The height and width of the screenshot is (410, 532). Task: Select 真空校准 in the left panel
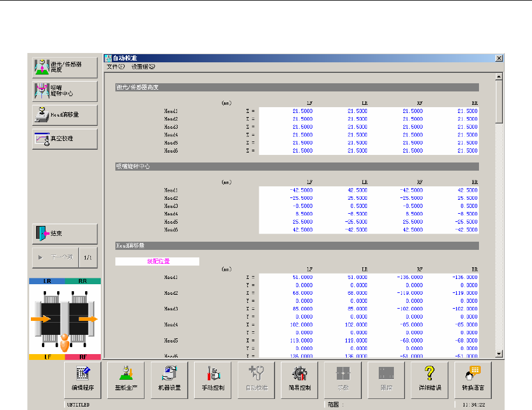coord(65,139)
